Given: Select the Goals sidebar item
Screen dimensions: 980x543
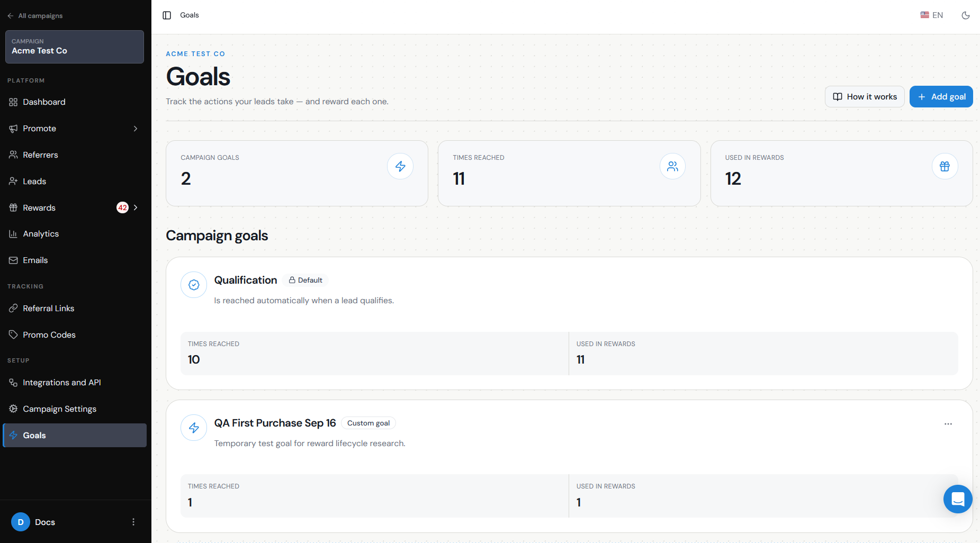Looking at the screenshot, I should pos(75,436).
